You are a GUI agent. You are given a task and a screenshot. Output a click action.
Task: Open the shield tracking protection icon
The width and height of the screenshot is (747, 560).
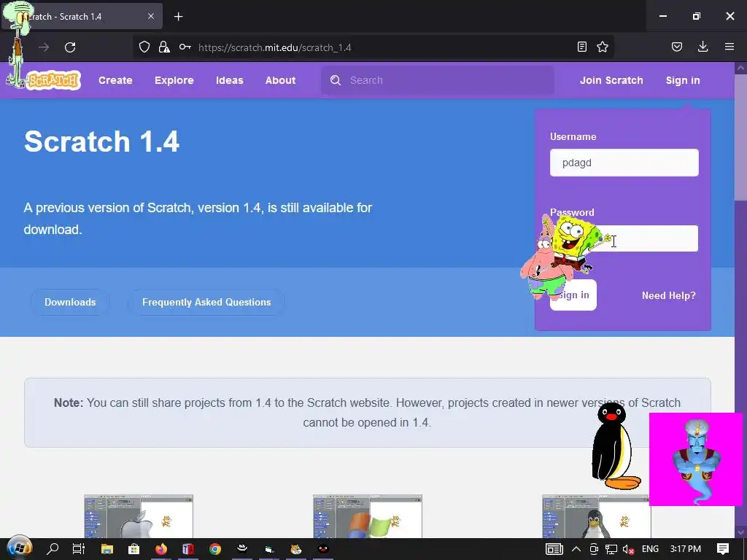click(144, 47)
